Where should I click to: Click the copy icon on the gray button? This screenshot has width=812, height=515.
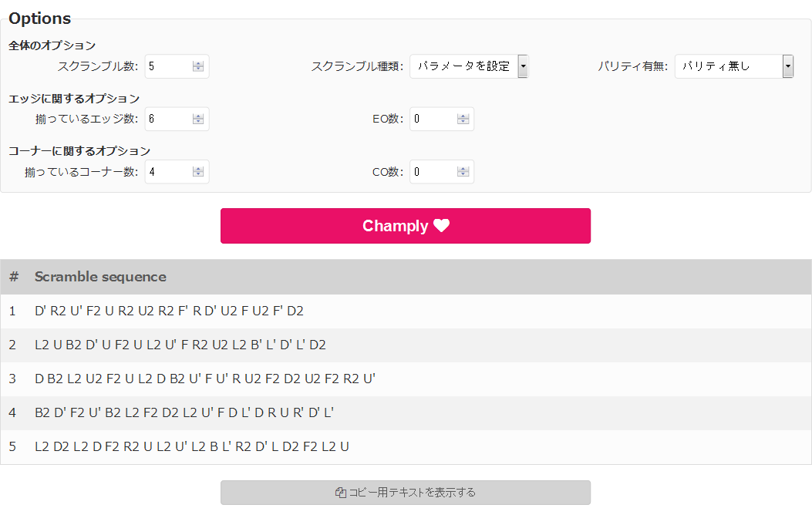tap(341, 493)
